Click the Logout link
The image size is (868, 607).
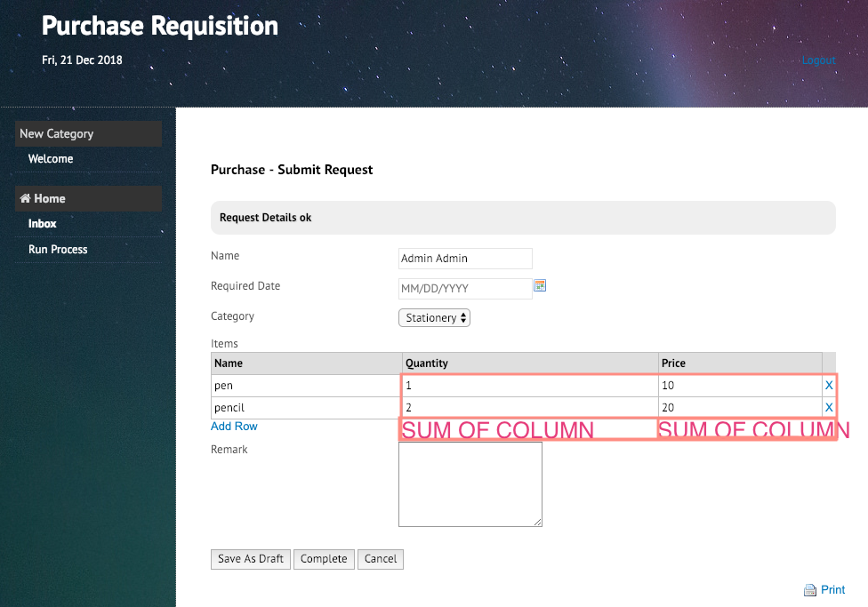point(818,60)
